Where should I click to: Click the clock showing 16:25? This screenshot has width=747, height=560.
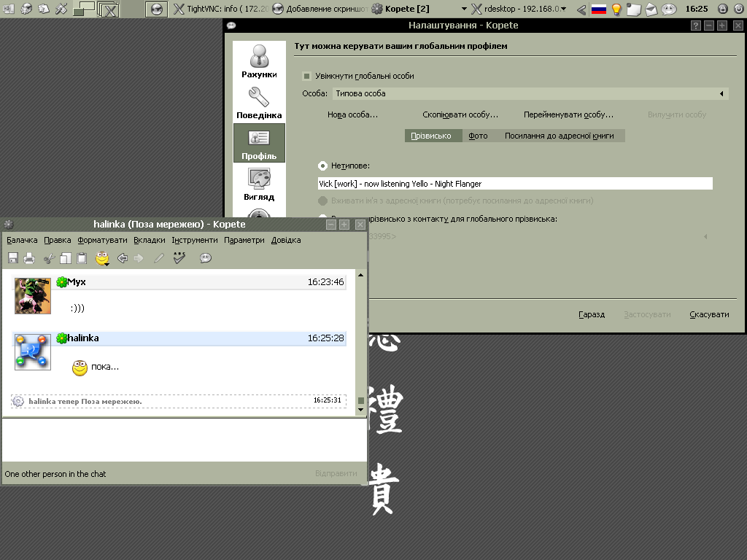(x=697, y=9)
